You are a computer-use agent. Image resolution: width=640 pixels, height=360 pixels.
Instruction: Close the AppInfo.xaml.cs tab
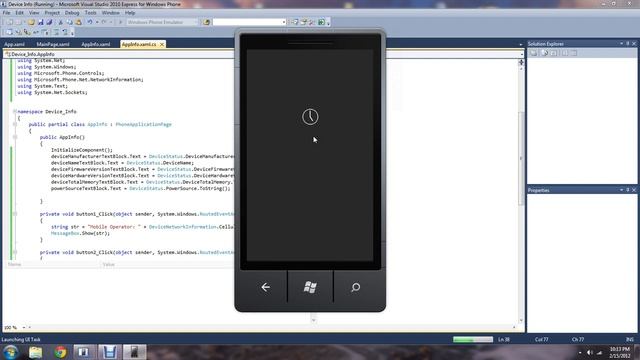(162, 44)
